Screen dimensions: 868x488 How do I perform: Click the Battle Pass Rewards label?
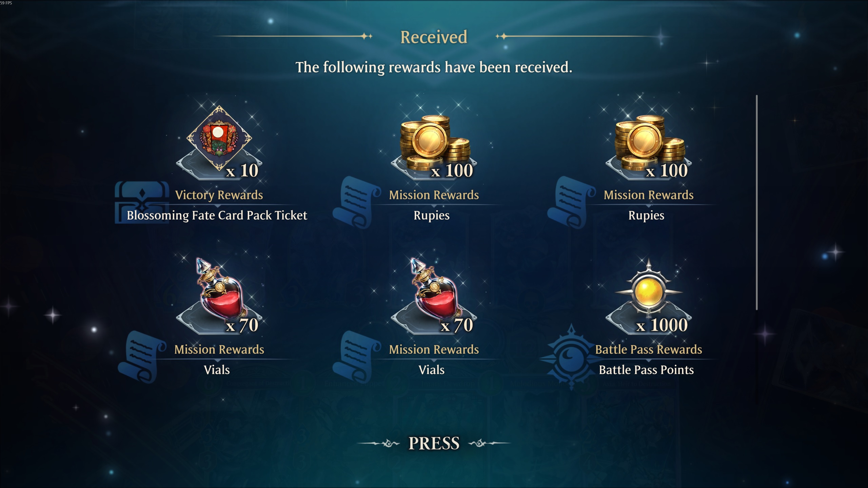pos(649,349)
